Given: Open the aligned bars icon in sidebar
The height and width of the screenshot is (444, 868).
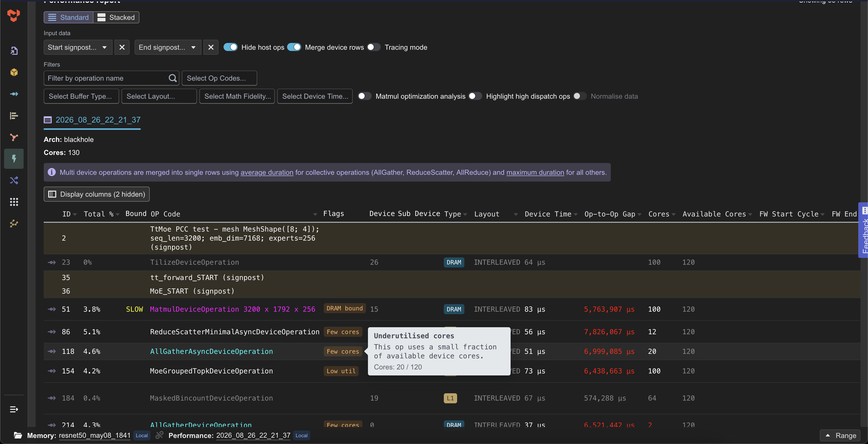Looking at the screenshot, I should coord(14,116).
